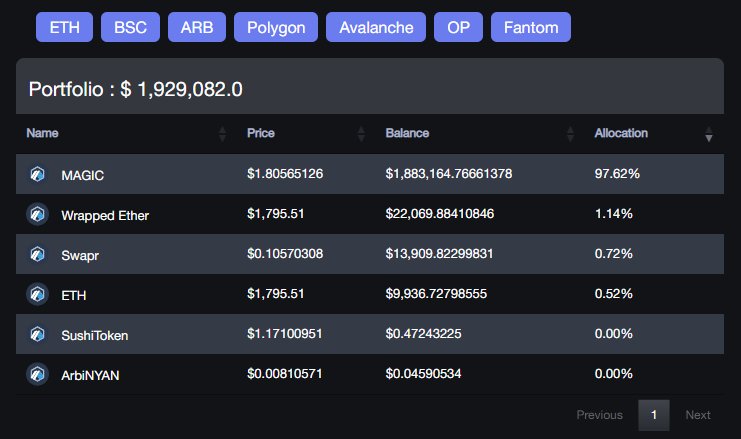This screenshot has height=439, width=741.
Task: Click the Allocation column header
Action: (621, 133)
